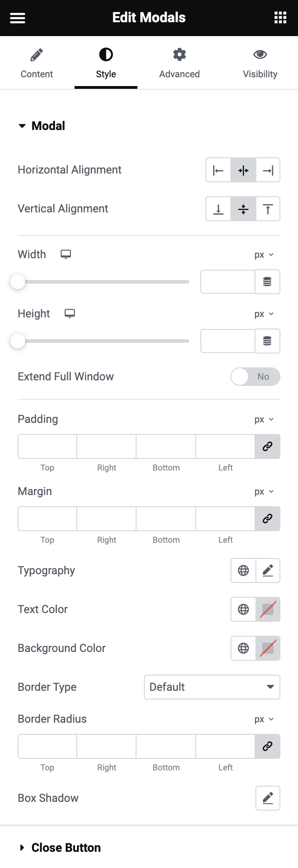
Task: Click the Width dynamic tags icon
Action: 267,282
